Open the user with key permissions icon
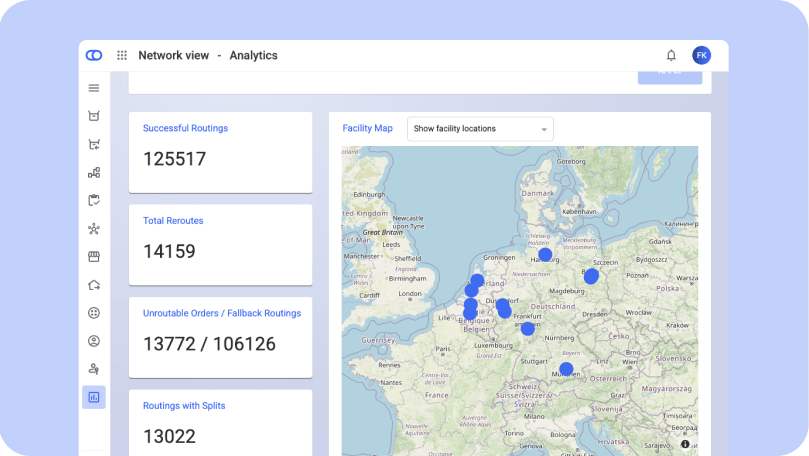Image resolution: width=809 pixels, height=456 pixels. 94,369
